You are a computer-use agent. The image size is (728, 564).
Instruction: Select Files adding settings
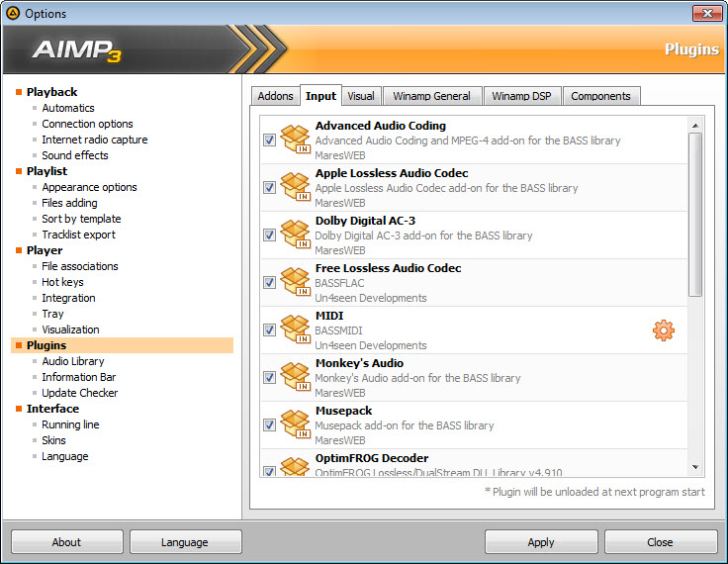69,203
